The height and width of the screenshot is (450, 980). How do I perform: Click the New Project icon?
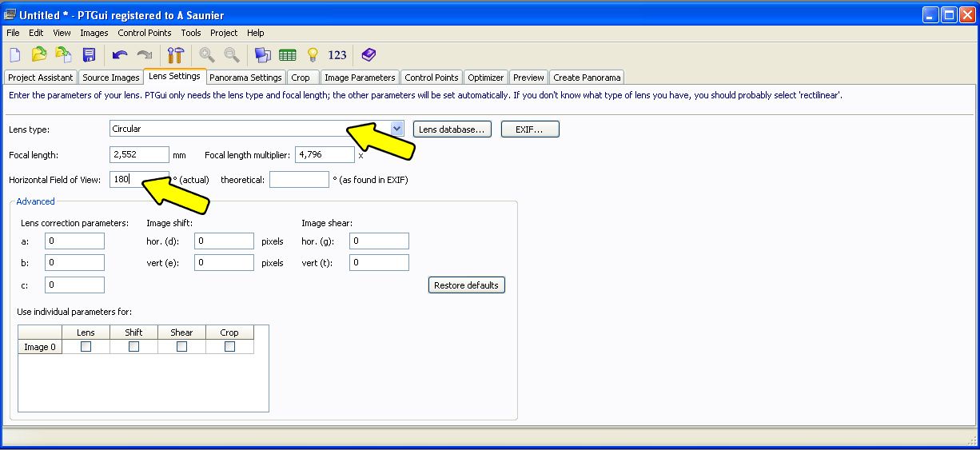[15, 54]
